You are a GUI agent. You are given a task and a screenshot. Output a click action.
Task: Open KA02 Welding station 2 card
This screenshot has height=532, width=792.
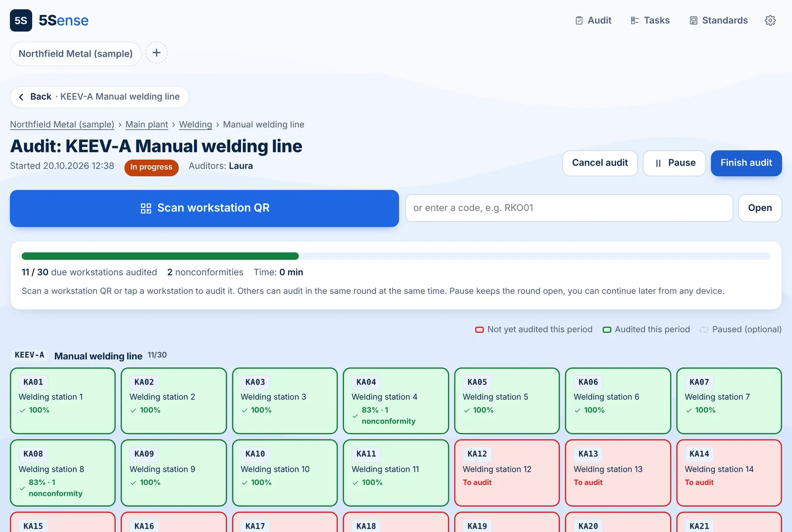(174, 401)
